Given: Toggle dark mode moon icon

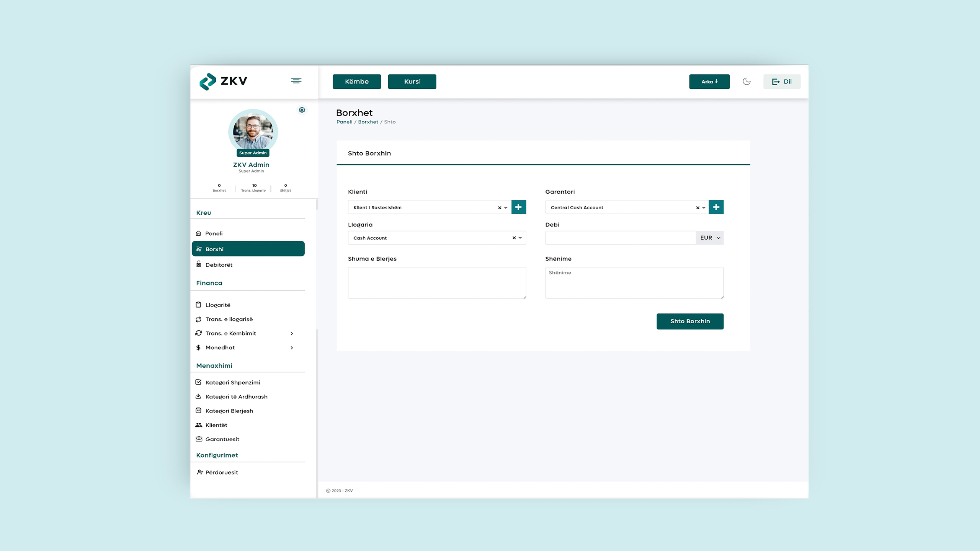Looking at the screenshot, I should click(x=746, y=82).
